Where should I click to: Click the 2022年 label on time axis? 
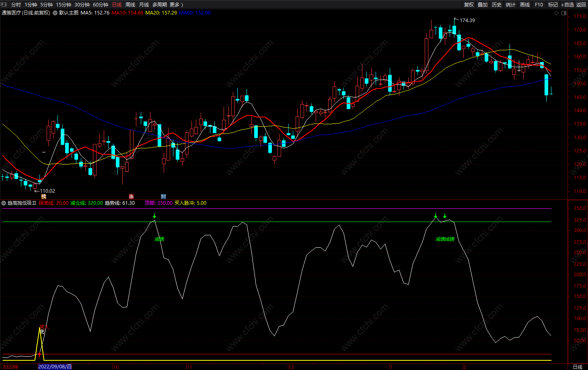coord(10,367)
